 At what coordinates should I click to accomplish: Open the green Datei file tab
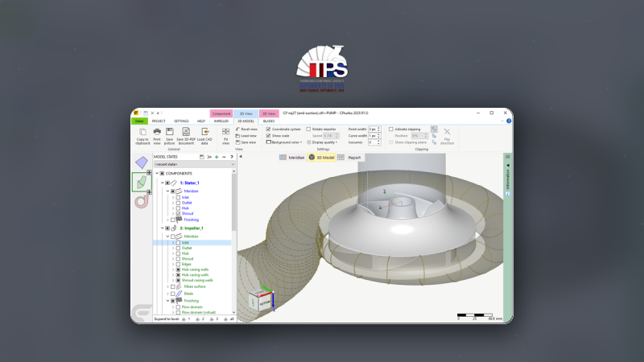tap(139, 121)
